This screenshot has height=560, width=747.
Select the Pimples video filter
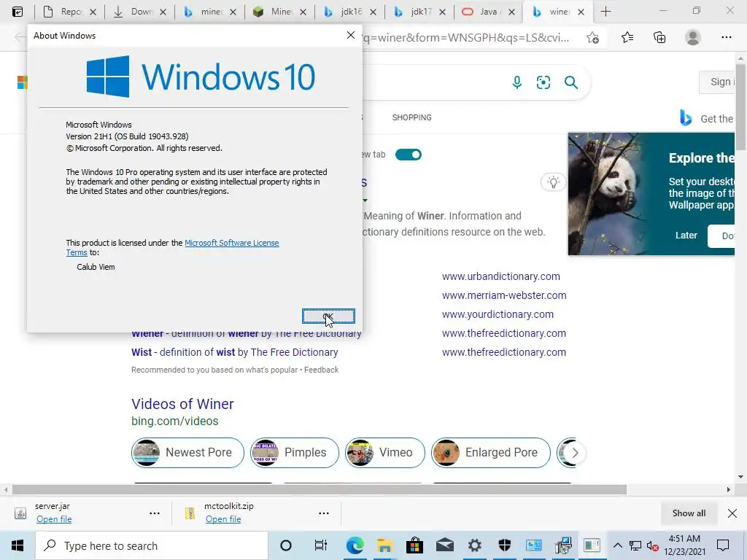295,452
